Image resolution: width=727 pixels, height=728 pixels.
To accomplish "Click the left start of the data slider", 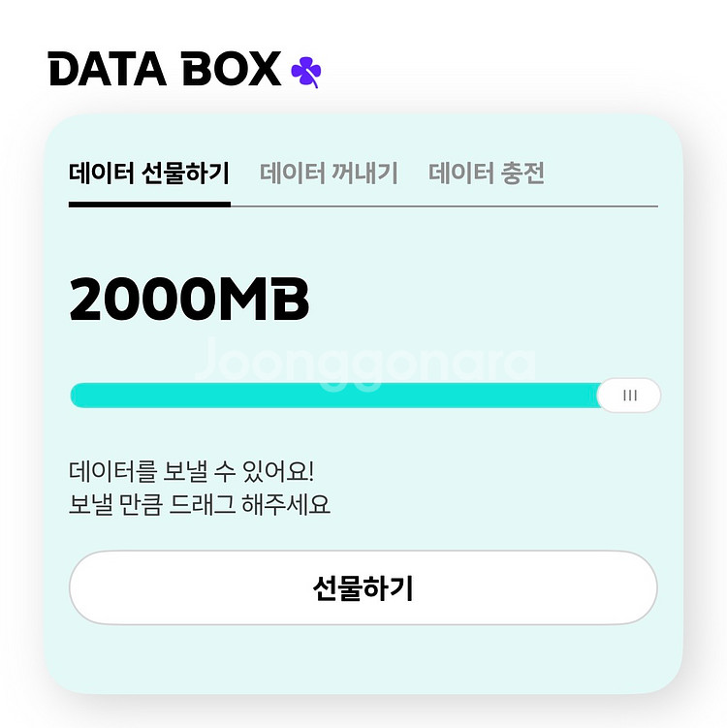I will tap(78, 396).
